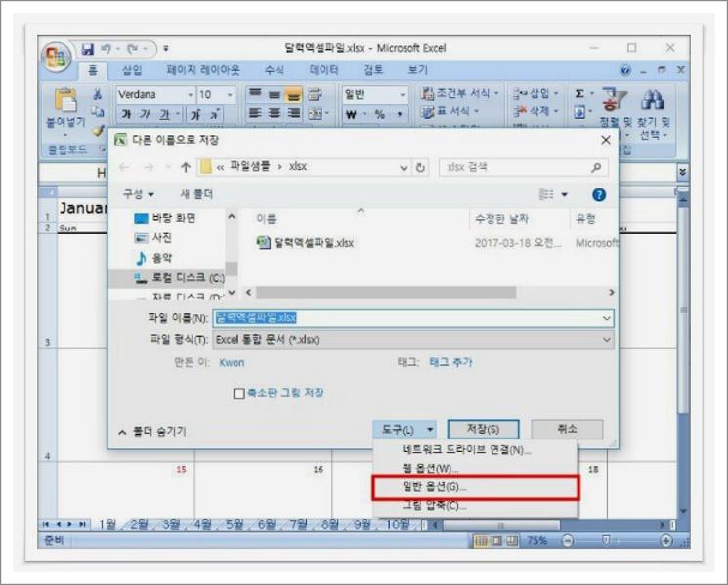This screenshot has height=585, width=728.
Task: Click the 저장(S) button
Action: [484, 429]
